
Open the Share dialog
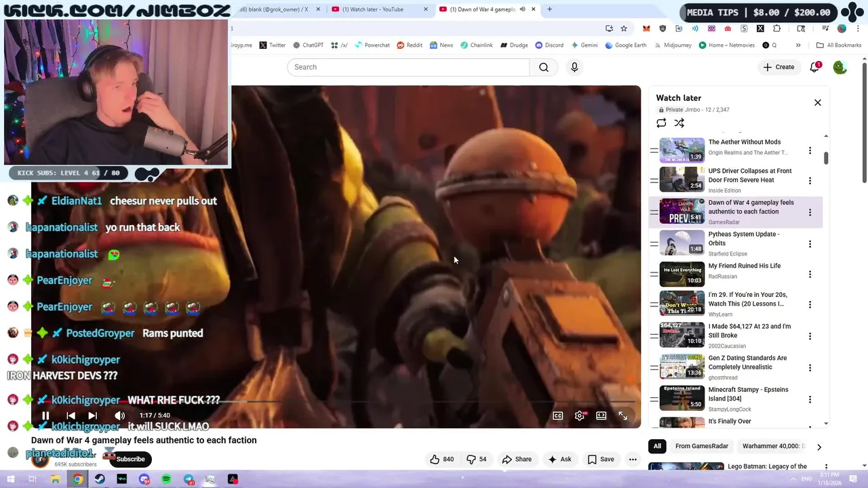click(517, 459)
